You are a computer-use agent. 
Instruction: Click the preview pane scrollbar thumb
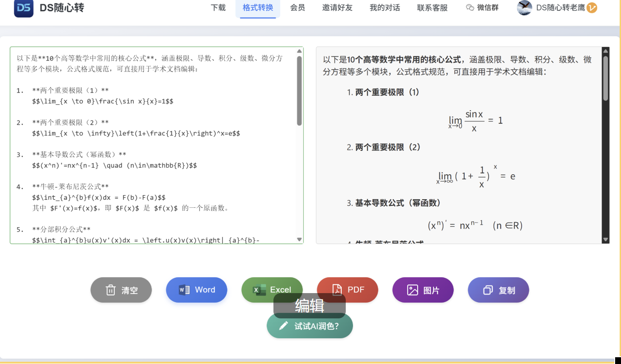tap(606, 78)
